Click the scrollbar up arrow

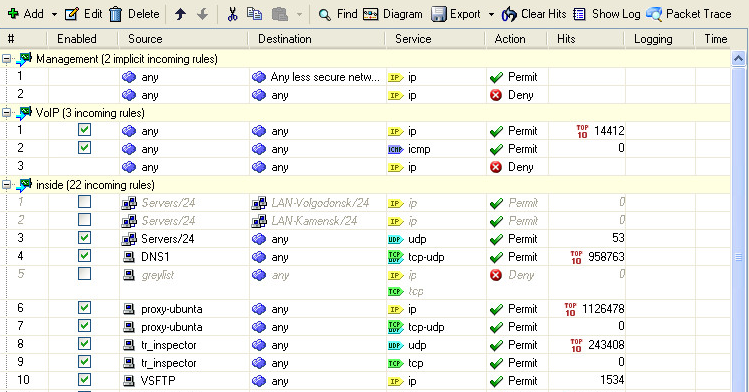738,59
